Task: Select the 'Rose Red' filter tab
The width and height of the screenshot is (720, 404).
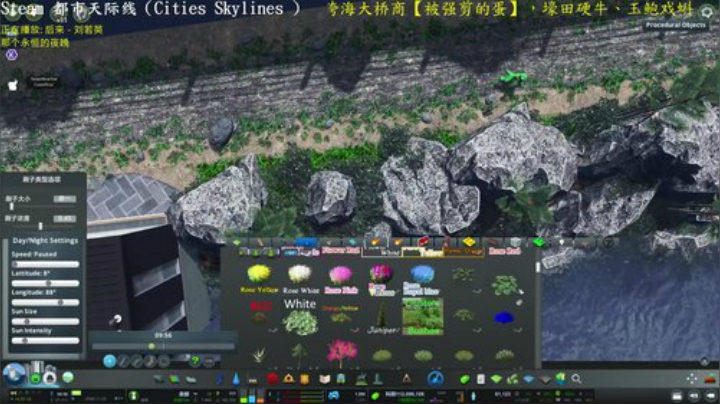Action: [x=504, y=251]
